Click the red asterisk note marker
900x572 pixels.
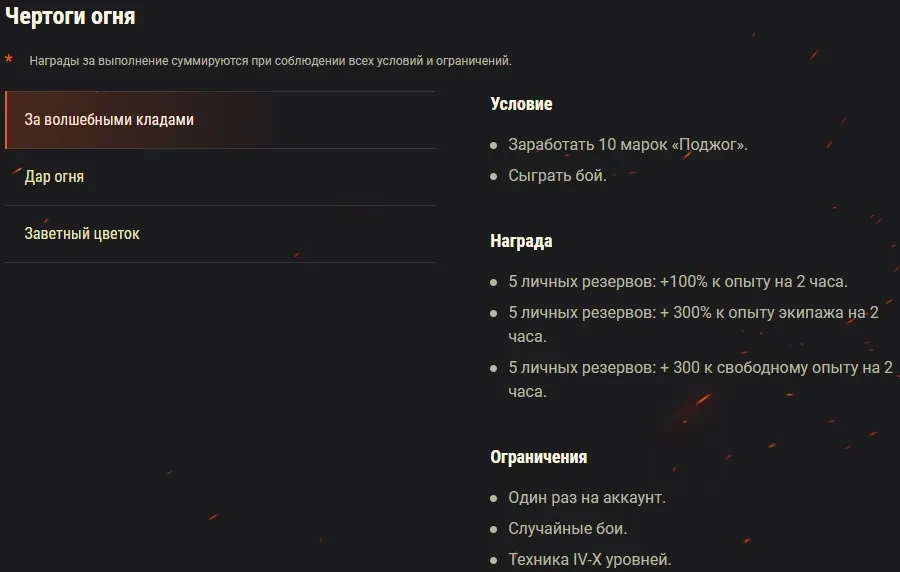coord(9,61)
